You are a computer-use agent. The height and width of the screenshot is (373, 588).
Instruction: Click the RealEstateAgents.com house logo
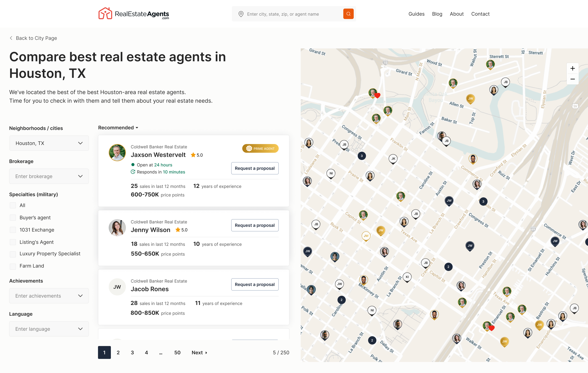click(105, 13)
